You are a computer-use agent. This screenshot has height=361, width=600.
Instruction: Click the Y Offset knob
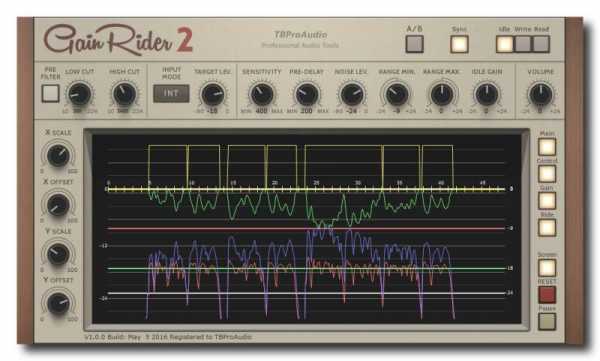58,303
